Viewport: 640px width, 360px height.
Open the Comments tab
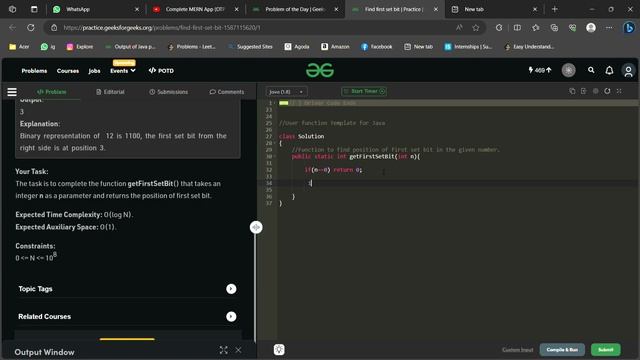click(227, 92)
